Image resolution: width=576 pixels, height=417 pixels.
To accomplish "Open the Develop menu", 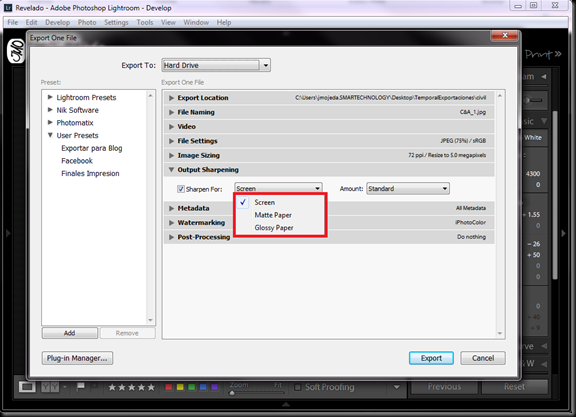I will (57, 22).
